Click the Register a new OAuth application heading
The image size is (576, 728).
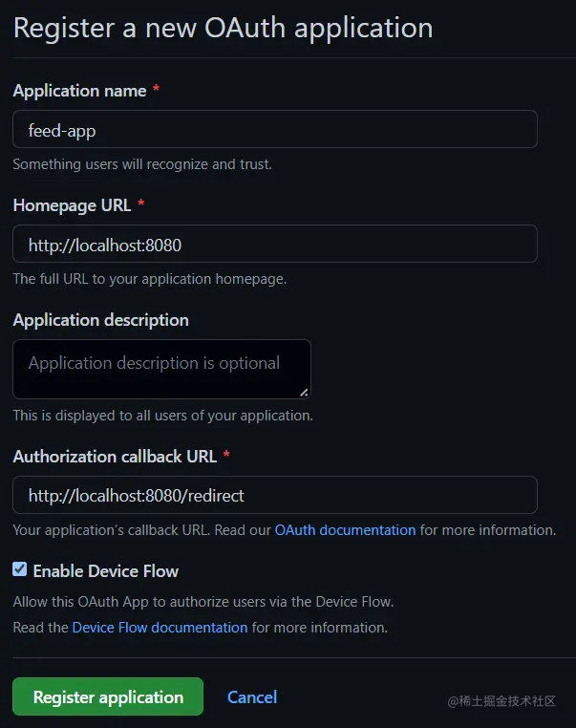point(224,28)
